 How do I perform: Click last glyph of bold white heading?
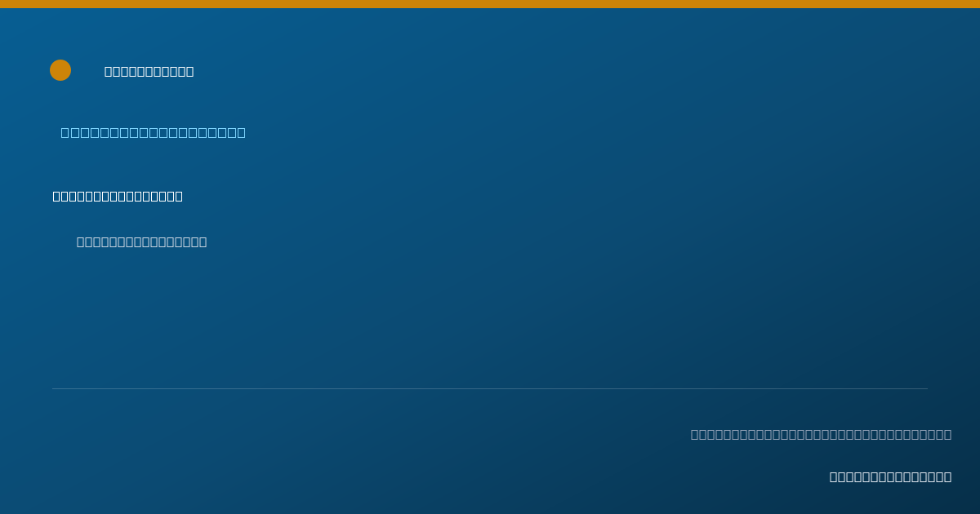click(x=179, y=196)
